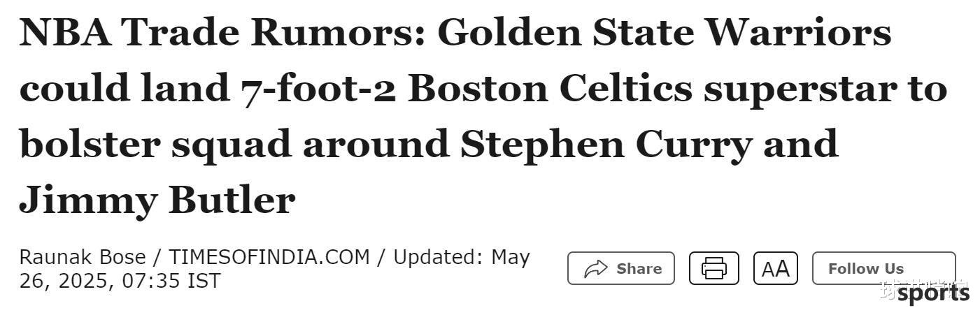The height and width of the screenshot is (315, 980).
Task: Click the TIMESOFINDIA.COM source link
Action: pos(269,257)
